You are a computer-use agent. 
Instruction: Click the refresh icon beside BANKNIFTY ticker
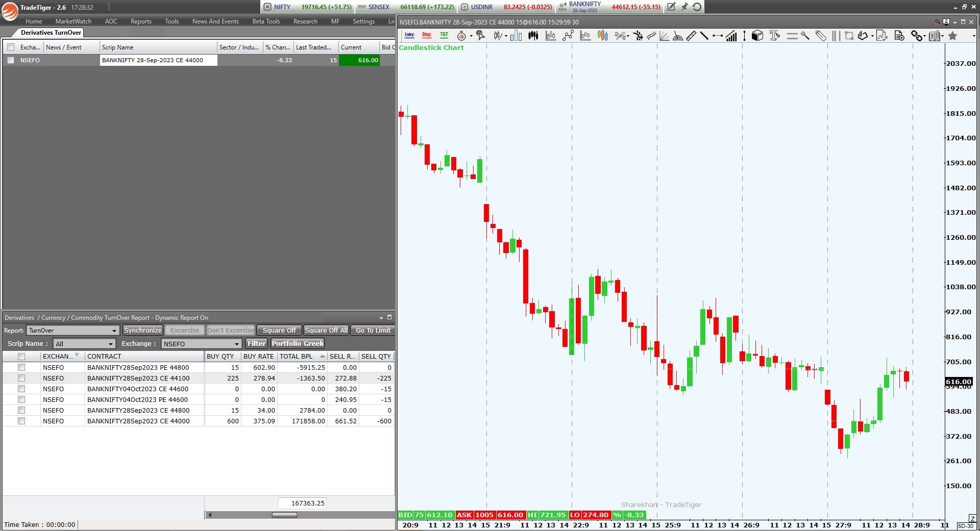[697, 7]
